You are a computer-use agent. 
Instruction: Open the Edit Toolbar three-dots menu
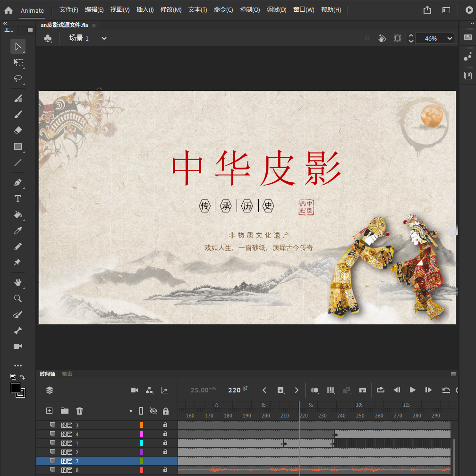(x=18, y=365)
